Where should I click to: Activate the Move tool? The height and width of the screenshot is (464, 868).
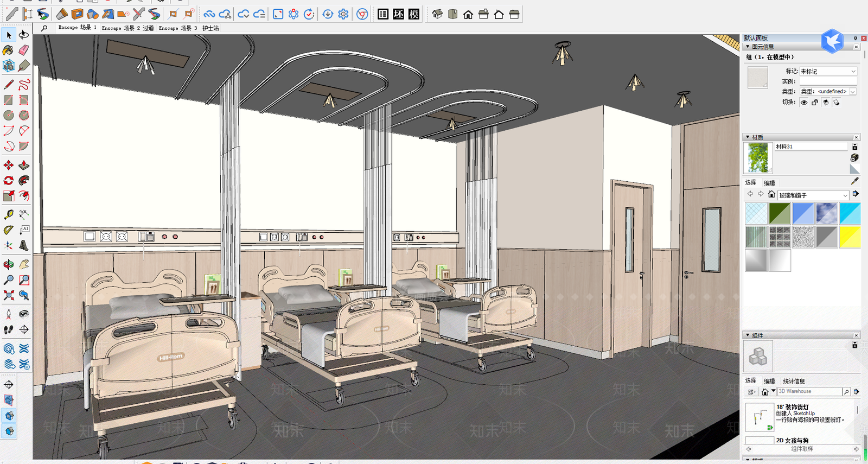click(x=9, y=165)
